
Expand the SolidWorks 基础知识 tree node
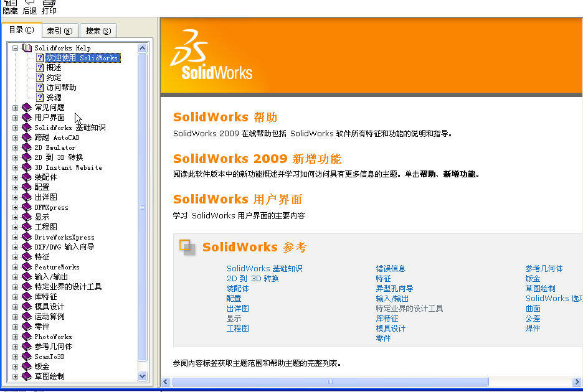coord(15,128)
